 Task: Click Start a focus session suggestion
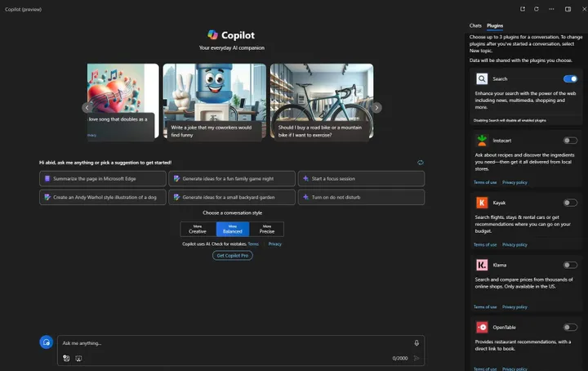[x=361, y=179]
